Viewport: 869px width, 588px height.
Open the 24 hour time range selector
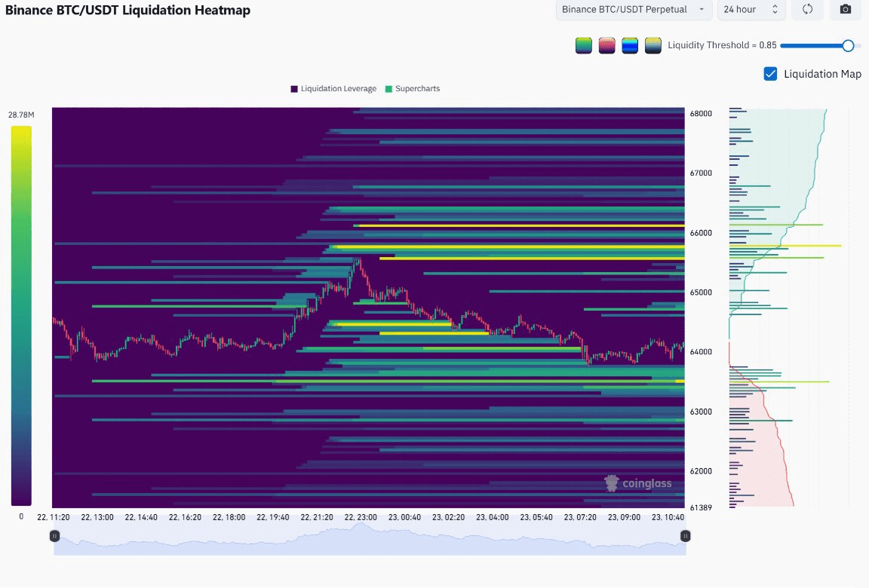[751, 9]
